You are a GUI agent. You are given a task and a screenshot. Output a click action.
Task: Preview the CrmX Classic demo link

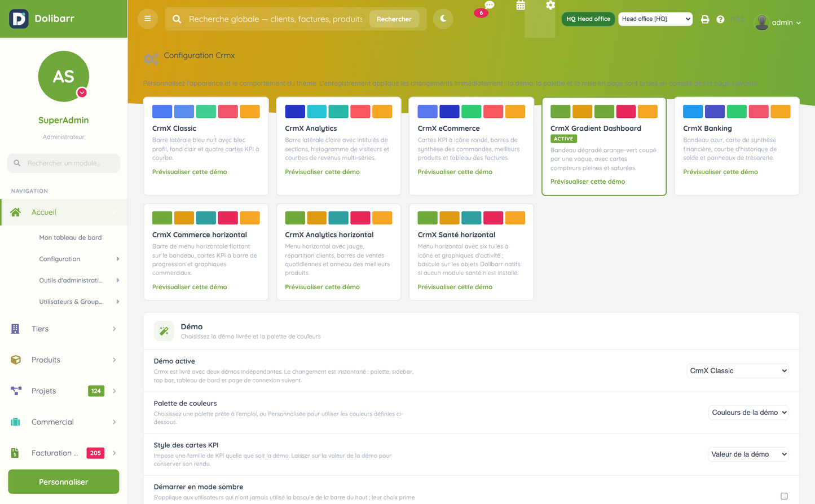190,172
